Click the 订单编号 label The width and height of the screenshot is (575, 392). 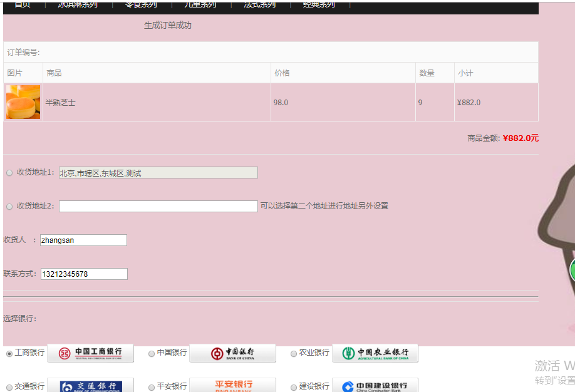tap(23, 53)
